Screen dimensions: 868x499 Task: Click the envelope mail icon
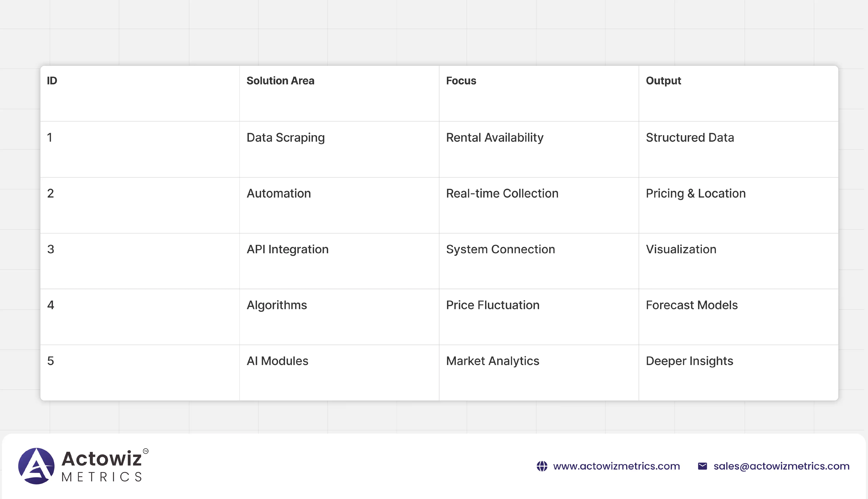tap(702, 466)
